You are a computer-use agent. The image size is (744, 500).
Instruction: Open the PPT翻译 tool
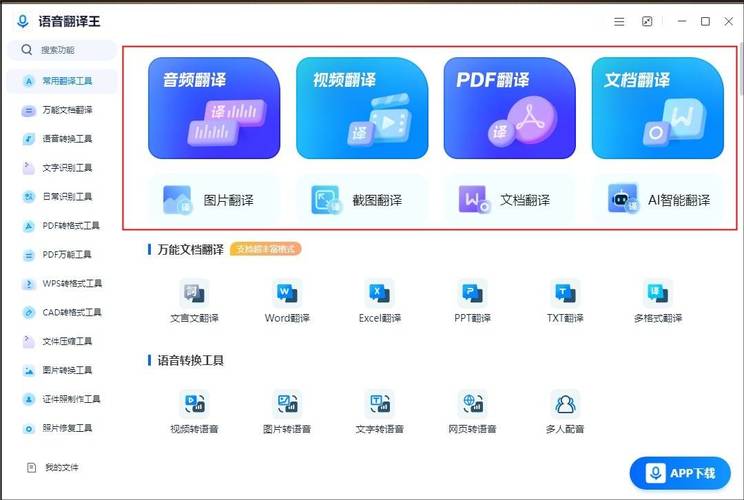(x=472, y=302)
